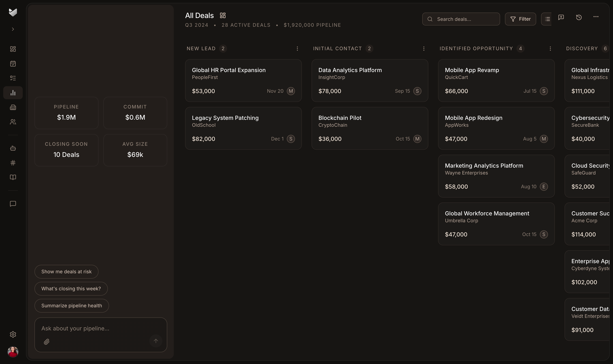Click the send arrow button in chat box

156,341
